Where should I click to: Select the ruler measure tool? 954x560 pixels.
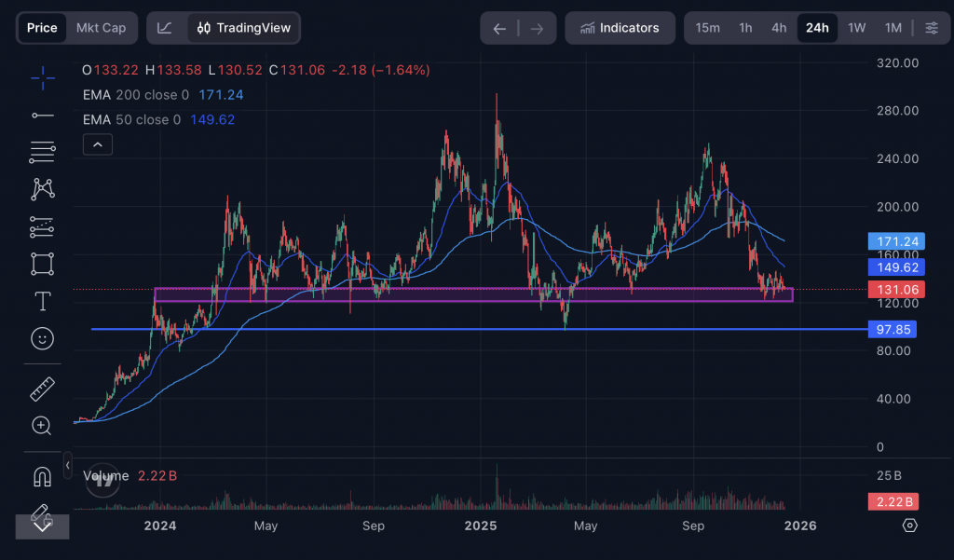[x=42, y=389]
